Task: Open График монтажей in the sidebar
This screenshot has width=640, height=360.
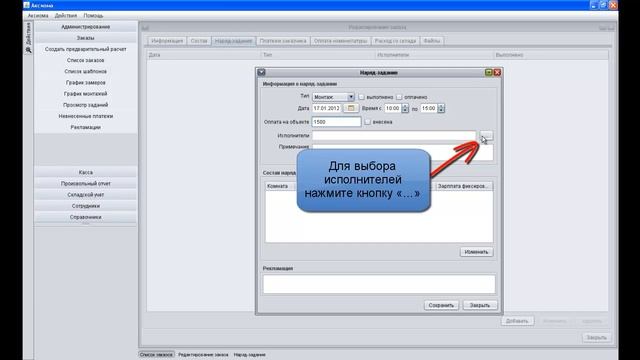Action: [x=86, y=93]
